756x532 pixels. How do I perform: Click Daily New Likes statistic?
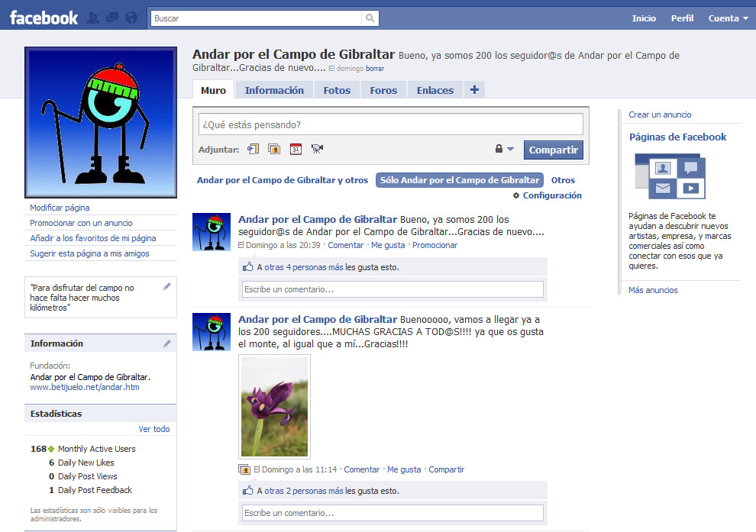pos(82,463)
